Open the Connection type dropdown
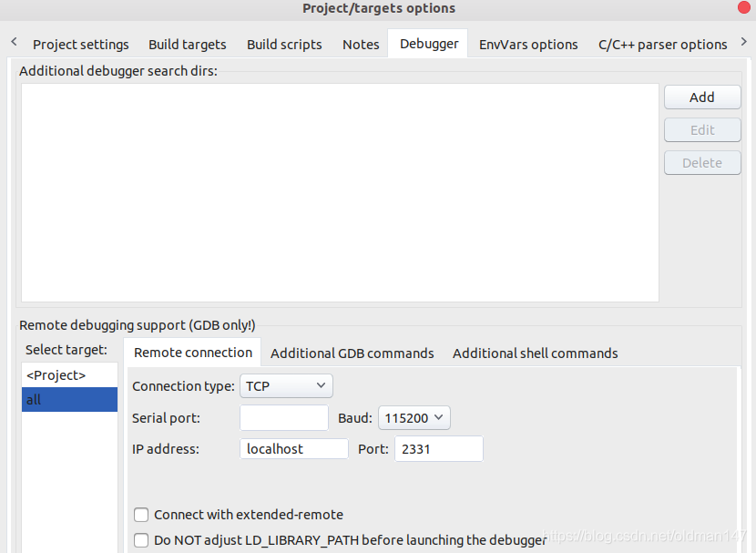This screenshot has height=553, width=756. click(286, 385)
